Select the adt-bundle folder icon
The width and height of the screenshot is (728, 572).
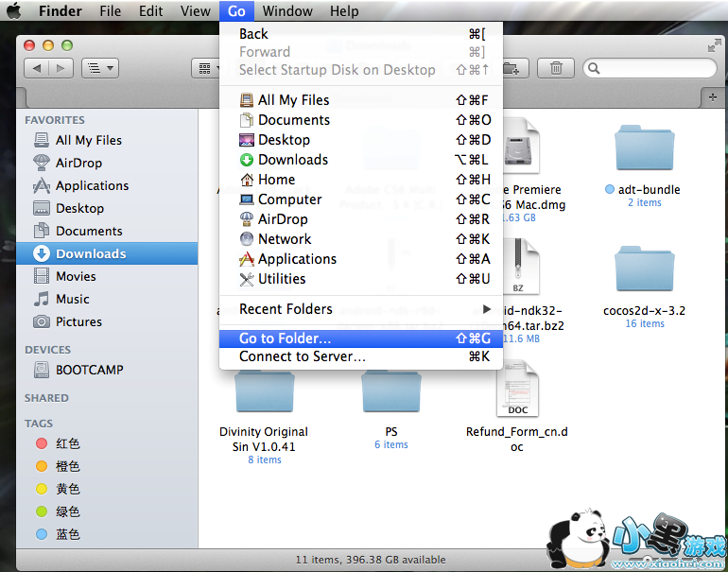(645, 147)
